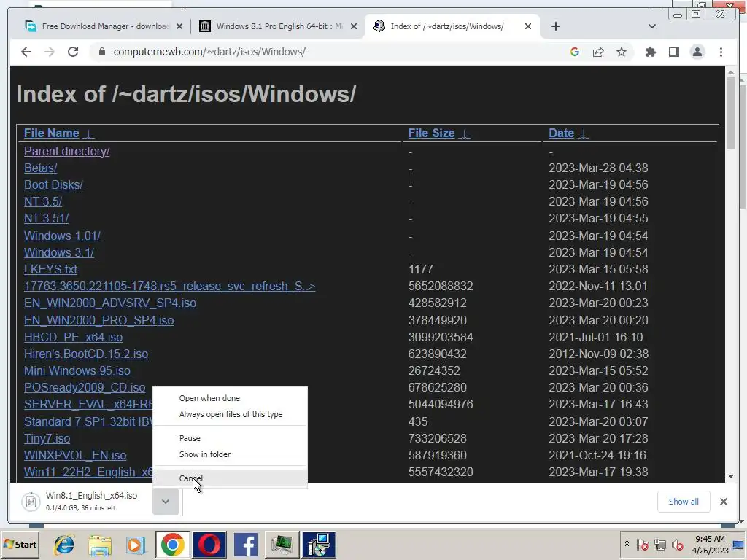Sort listing by File Size
The width and height of the screenshot is (747, 560).
[431, 133]
